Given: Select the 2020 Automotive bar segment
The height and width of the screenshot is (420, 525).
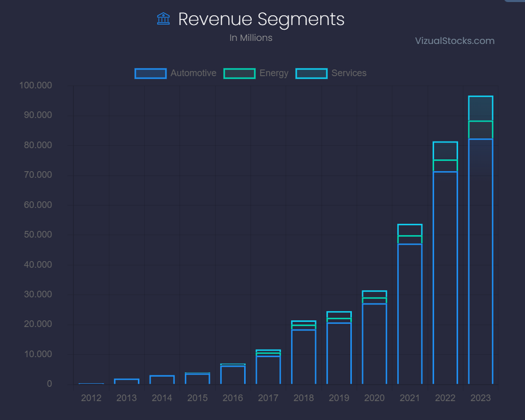Looking at the screenshot, I should pyautogui.click(x=374, y=343).
